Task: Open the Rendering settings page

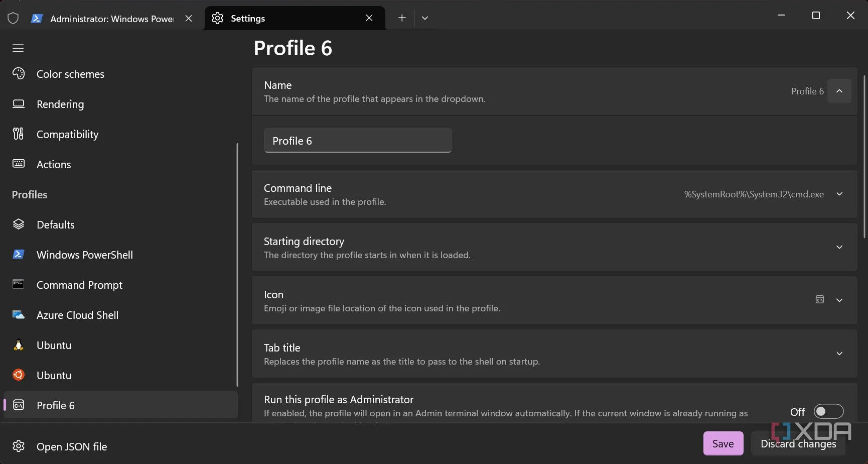Action: [60, 104]
